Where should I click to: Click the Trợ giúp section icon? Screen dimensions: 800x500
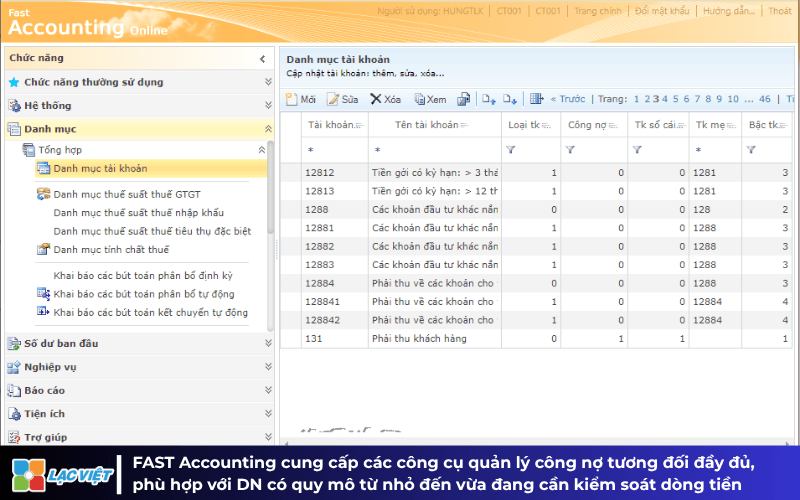pos(14,437)
